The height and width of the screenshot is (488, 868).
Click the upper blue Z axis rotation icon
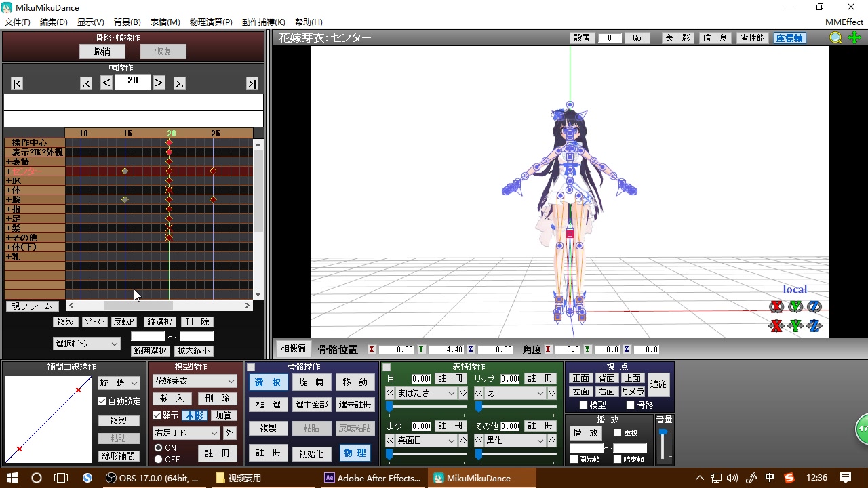coord(814,307)
